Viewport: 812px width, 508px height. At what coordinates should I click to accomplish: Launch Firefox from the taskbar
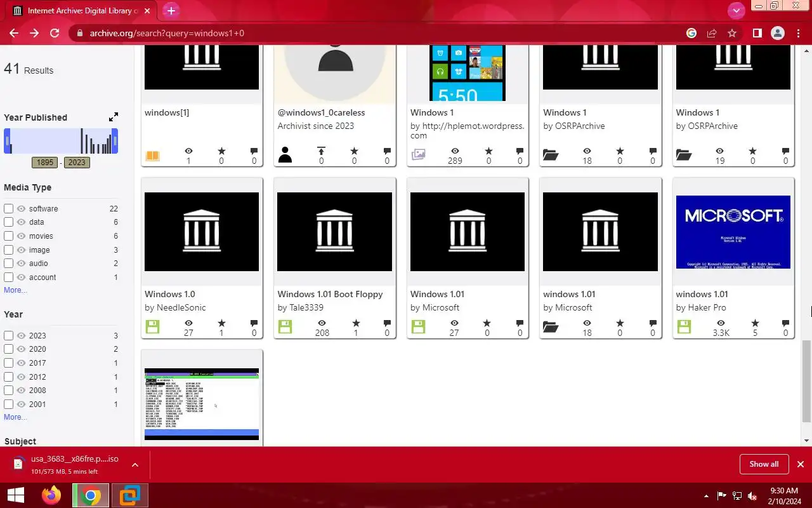point(51,495)
